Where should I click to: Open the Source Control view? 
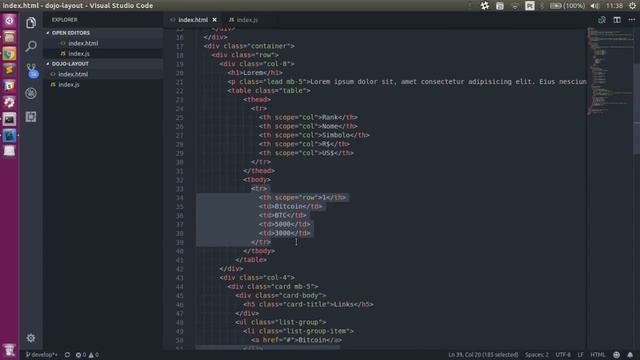(31, 70)
